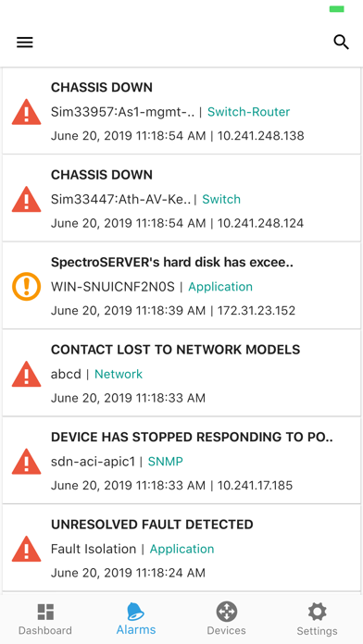Click orange warning icon for SpectroSERVER hard disk
This screenshot has height=644, width=363.
[x=26, y=287]
